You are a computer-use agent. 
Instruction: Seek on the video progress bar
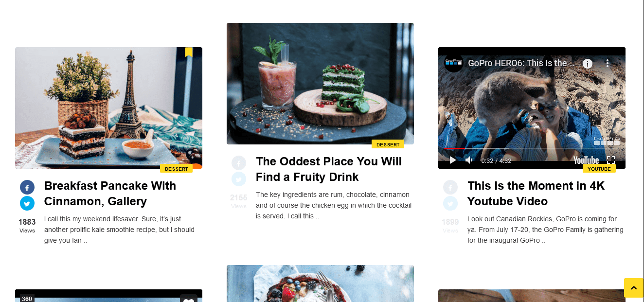click(x=532, y=148)
